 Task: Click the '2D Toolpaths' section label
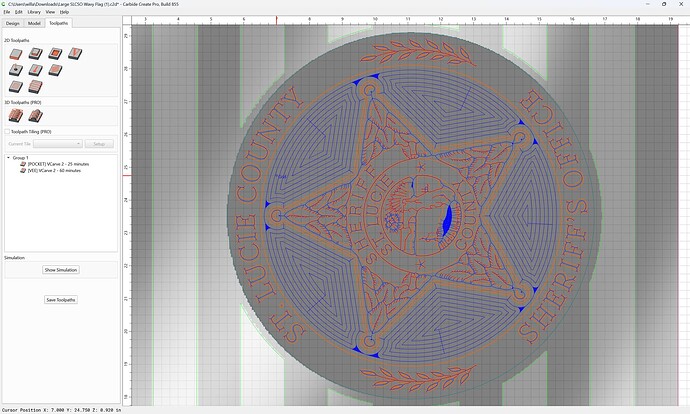tap(17, 40)
